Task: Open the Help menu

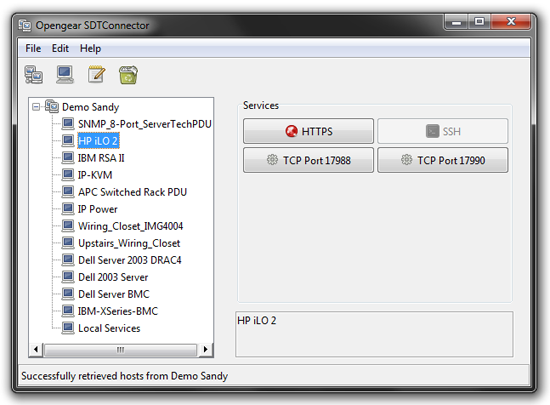Action: [90, 48]
